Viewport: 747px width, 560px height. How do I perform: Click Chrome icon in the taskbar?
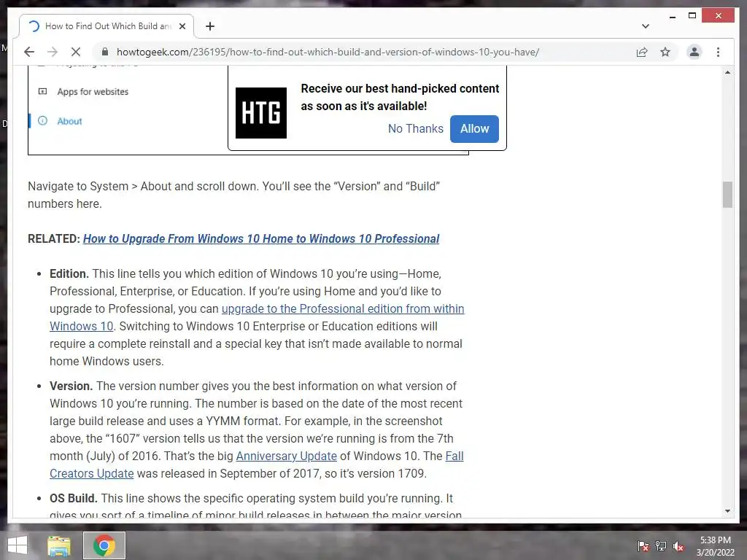pyautogui.click(x=104, y=545)
